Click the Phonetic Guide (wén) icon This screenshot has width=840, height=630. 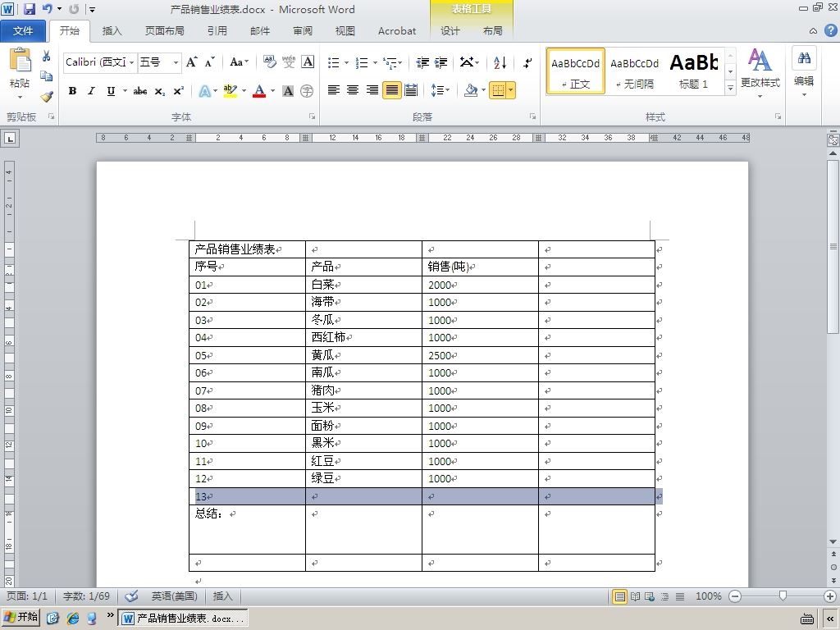point(289,62)
